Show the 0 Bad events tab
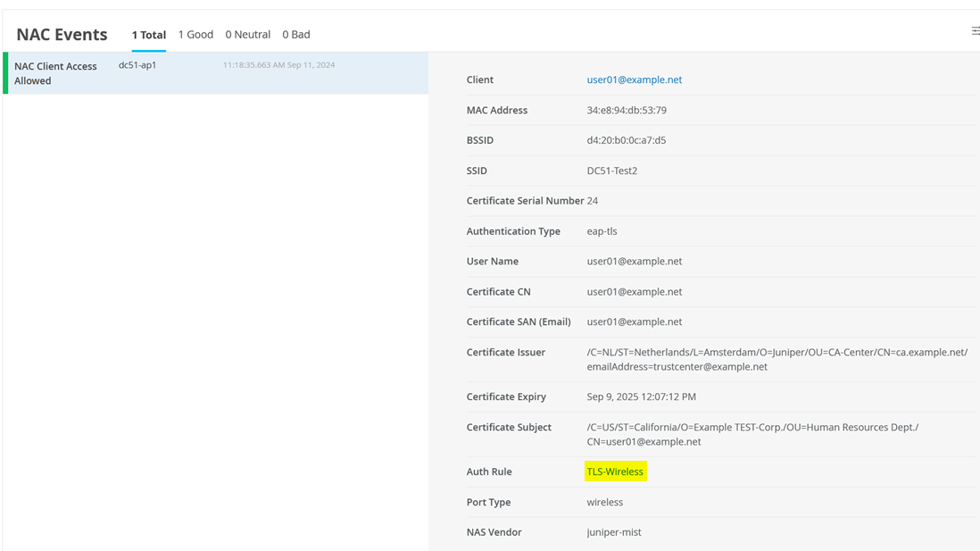 click(x=296, y=35)
